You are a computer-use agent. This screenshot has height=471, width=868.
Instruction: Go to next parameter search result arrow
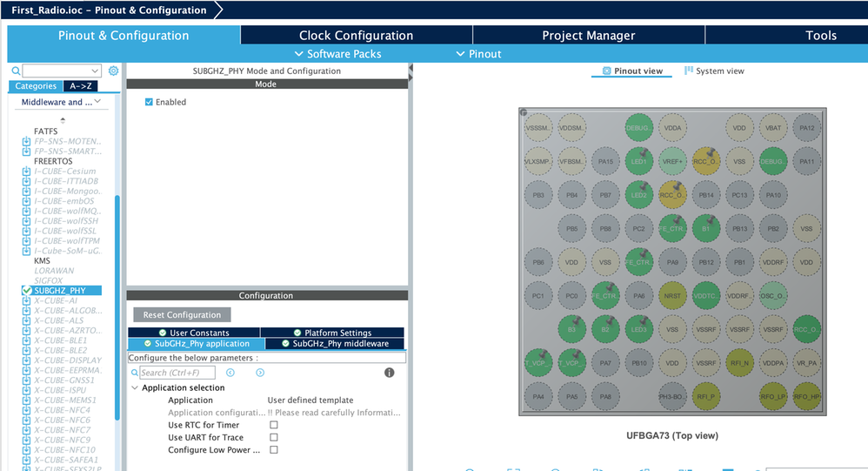click(x=260, y=373)
